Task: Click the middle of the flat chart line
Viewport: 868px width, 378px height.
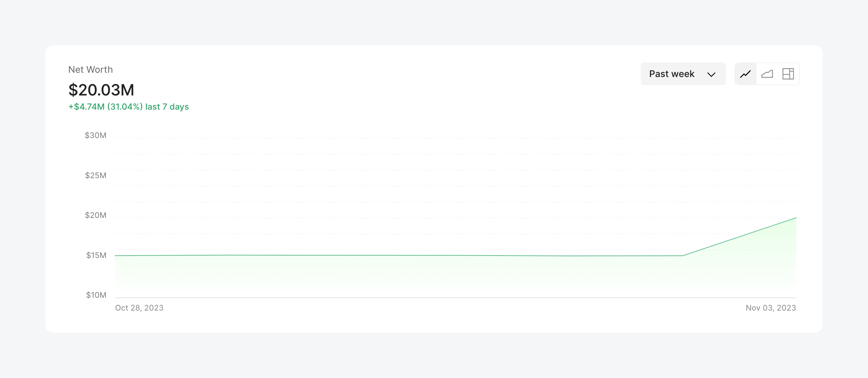Action: 398,255
